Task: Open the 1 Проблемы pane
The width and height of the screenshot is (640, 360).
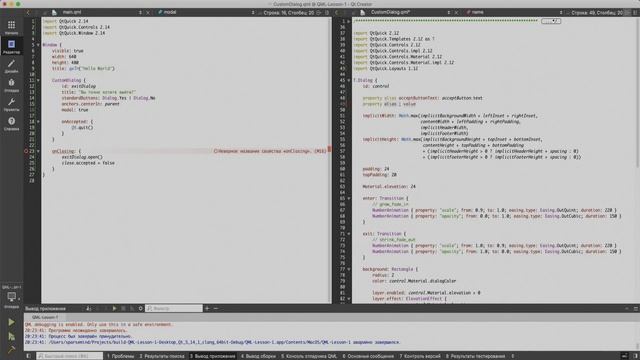Action: point(121,356)
